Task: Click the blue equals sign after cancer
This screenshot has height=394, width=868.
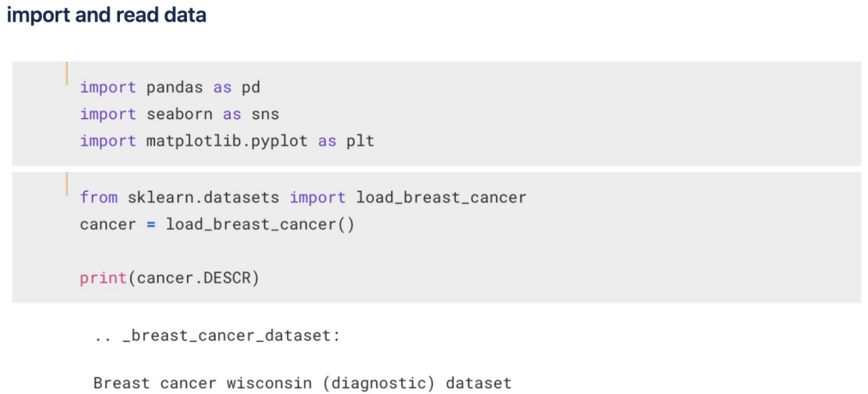Action: [x=151, y=225]
